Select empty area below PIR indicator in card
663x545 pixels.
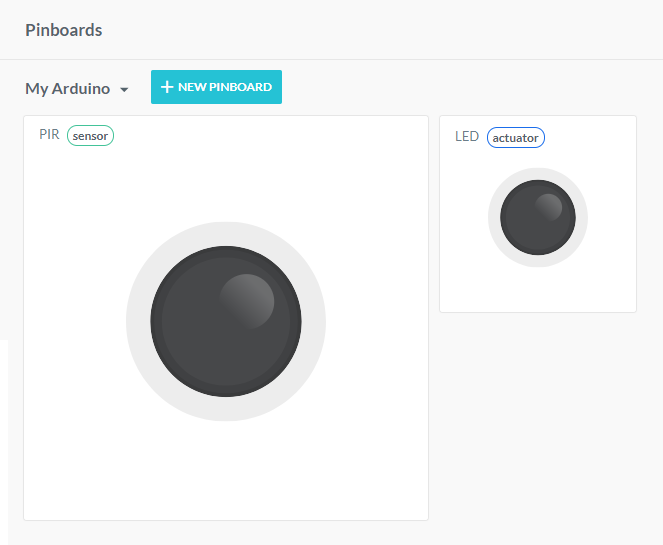pos(225,470)
